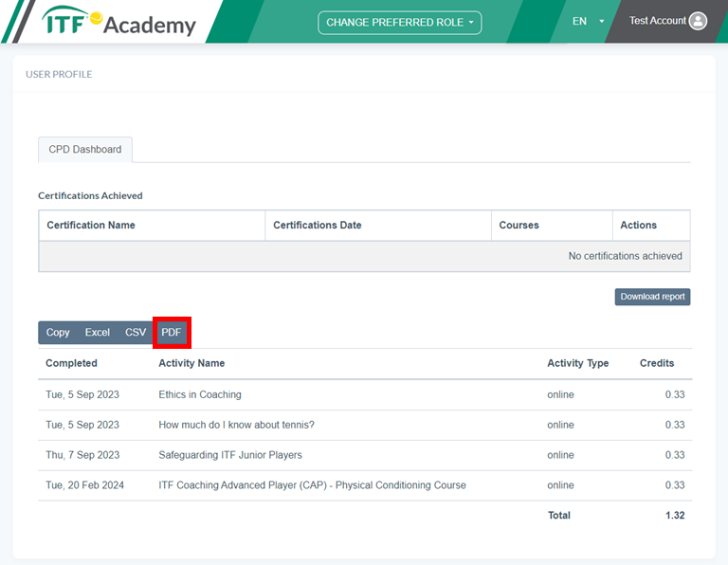Screen dimensions: 728x565
Task: Open the Test Account menu
Action: [667, 21]
